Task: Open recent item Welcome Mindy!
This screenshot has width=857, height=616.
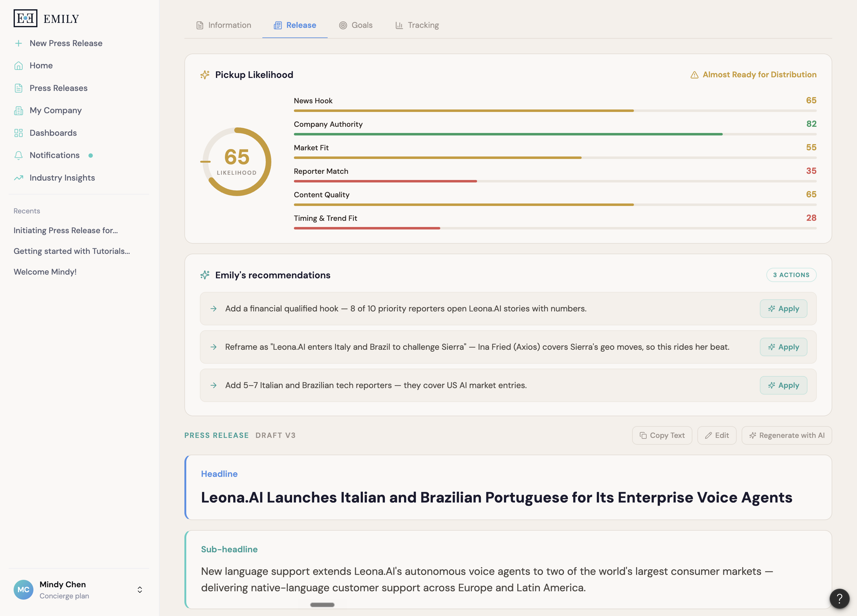Action: (x=45, y=272)
